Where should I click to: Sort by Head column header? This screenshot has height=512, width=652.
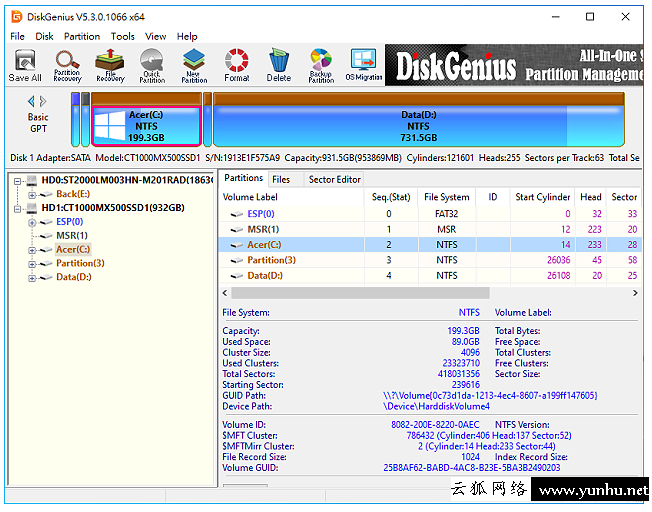590,197
